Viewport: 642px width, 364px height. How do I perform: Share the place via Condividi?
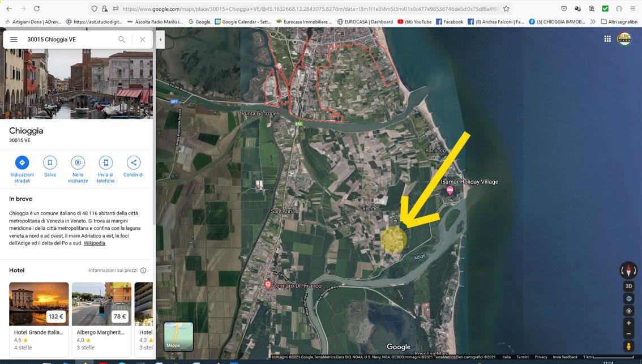[134, 166]
